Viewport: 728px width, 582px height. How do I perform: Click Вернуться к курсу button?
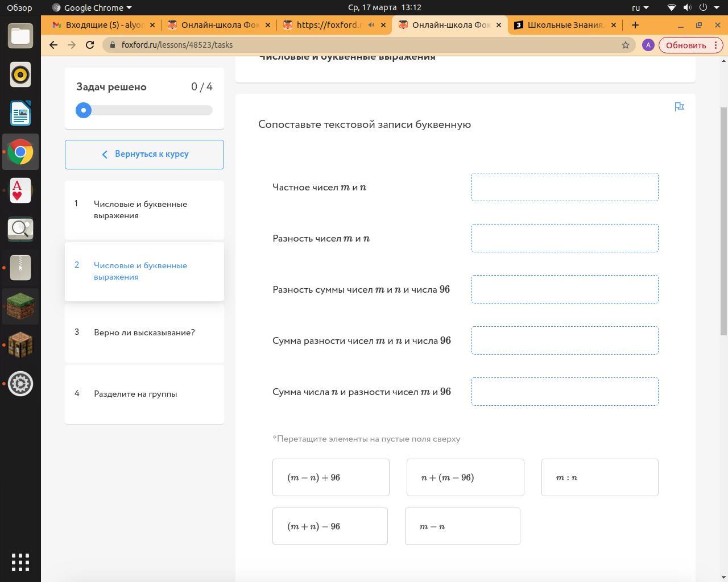tap(144, 155)
